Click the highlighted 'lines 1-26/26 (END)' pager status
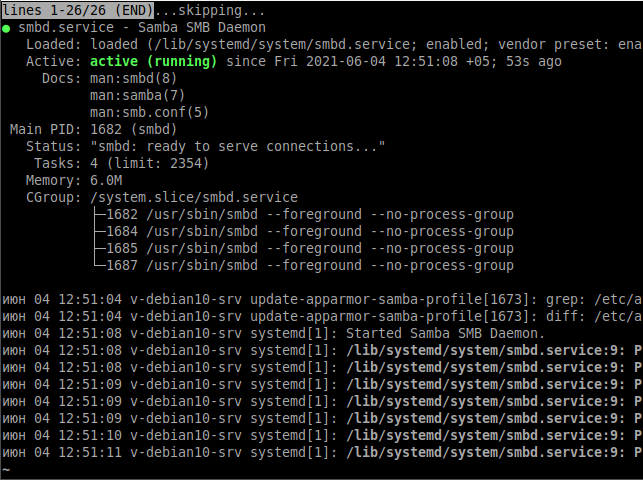 (x=78, y=10)
